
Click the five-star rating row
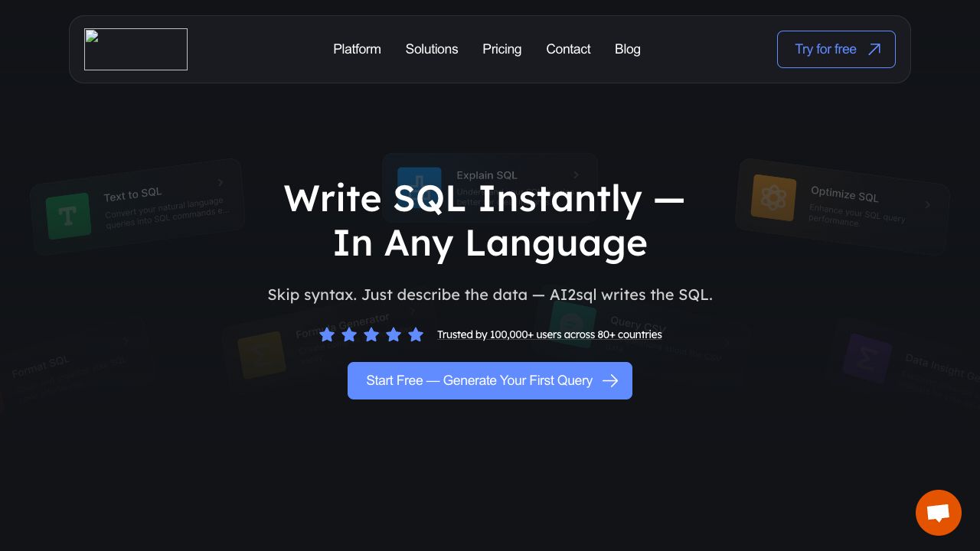371,334
